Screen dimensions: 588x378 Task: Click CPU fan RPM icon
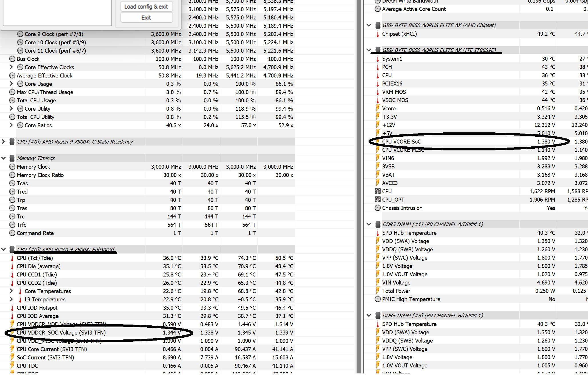pyautogui.click(x=378, y=191)
